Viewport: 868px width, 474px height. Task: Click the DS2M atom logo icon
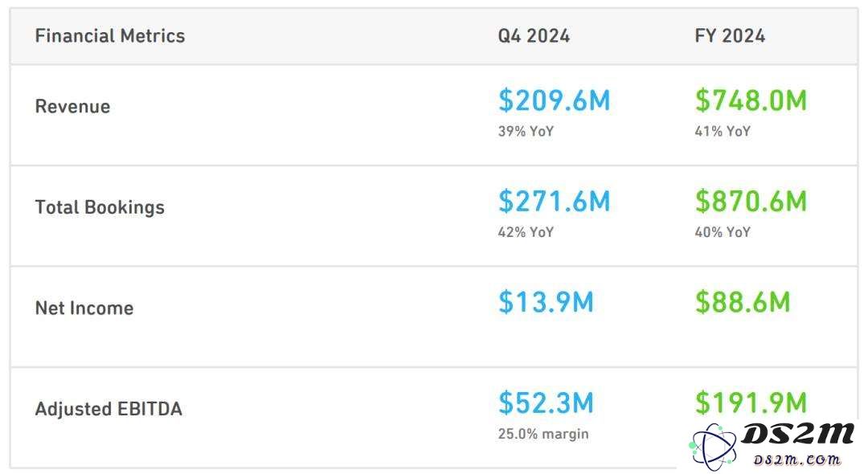click(713, 447)
